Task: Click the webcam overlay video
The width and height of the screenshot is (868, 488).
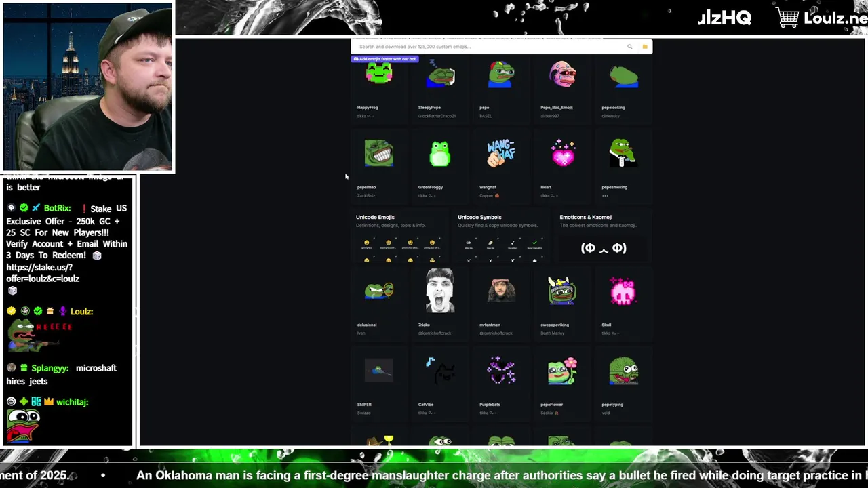Action: coord(87,87)
